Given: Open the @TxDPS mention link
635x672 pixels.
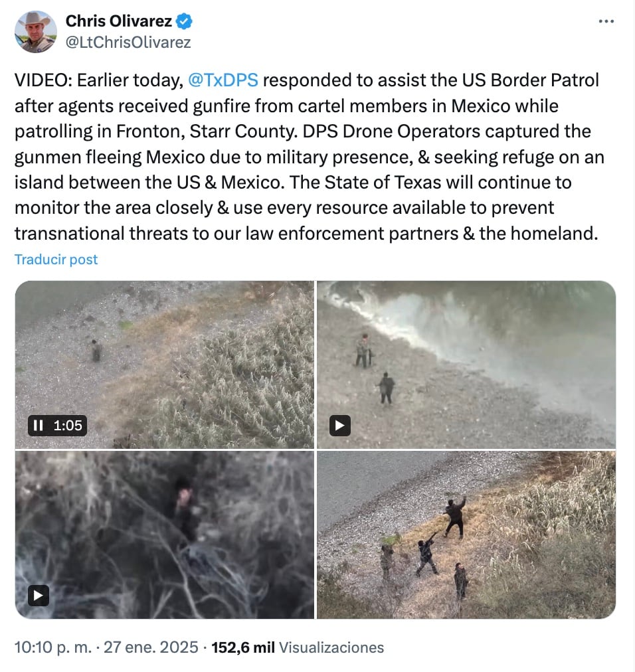Looking at the screenshot, I should point(223,80).
